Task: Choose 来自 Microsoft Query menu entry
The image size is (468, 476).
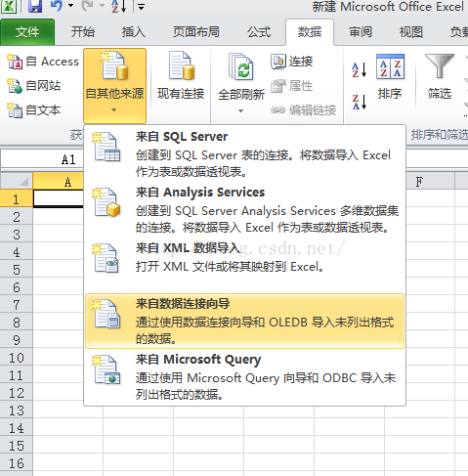Action: click(x=244, y=376)
